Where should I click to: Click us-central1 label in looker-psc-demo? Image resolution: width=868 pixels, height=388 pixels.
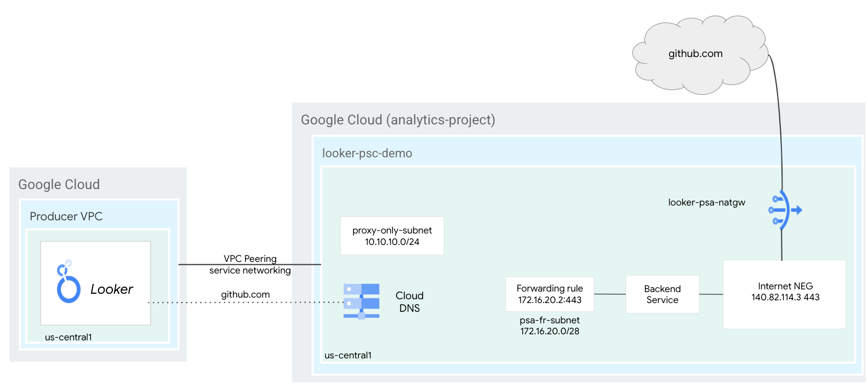pos(348,355)
